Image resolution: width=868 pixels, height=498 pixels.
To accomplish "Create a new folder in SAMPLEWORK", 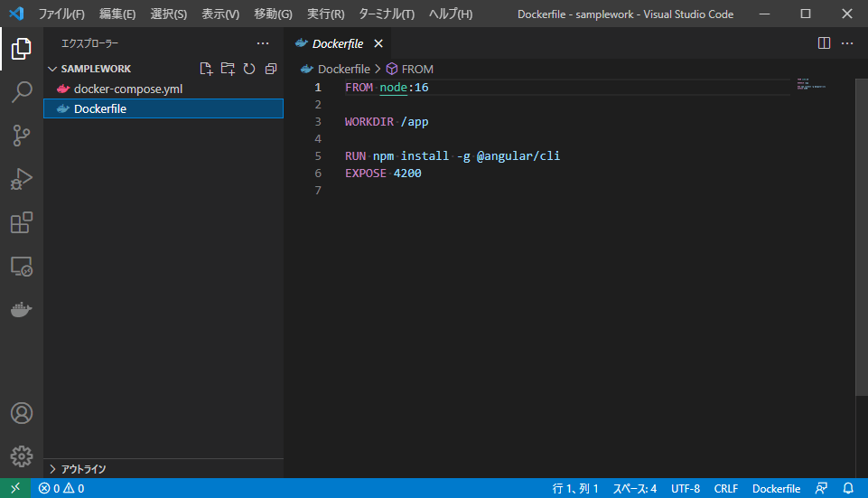I will [228, 69].
